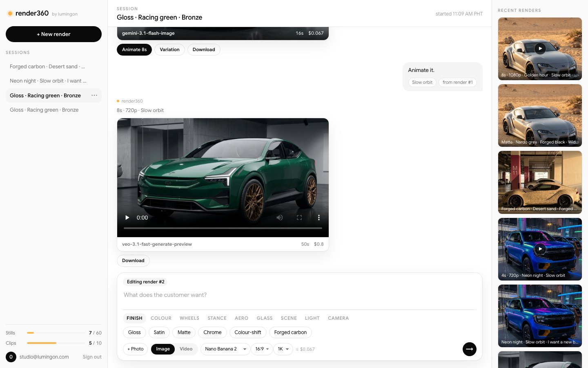
Task: Click the 'Editing render #2' tag
Action: click(146, 282)
